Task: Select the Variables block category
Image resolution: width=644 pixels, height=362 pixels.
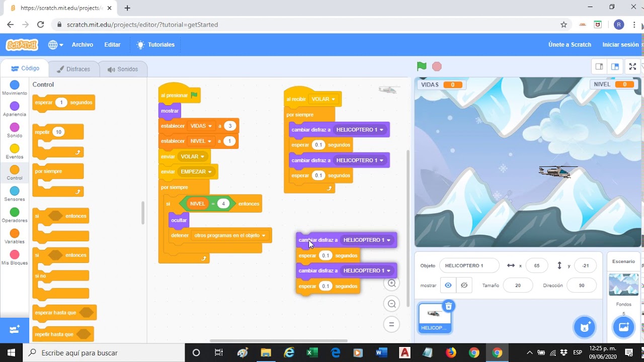Action: click(x=15, y=236)
